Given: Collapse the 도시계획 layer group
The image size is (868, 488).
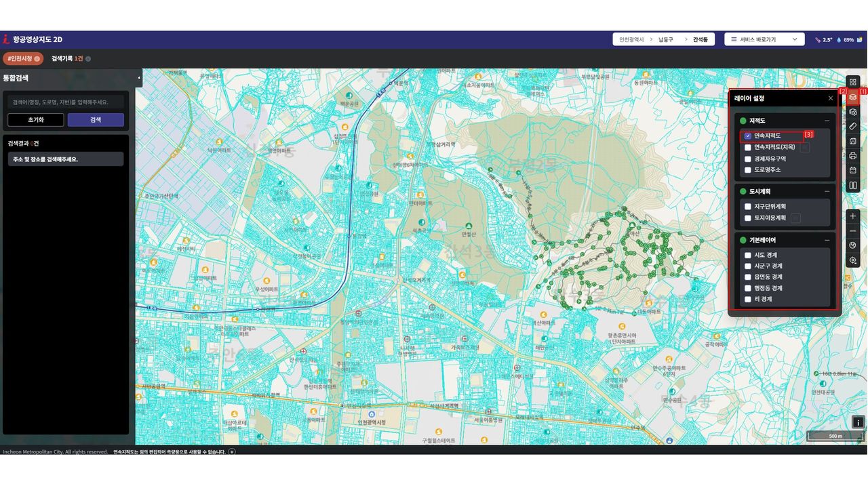Looking at the screenshot, I should (827, 192).
